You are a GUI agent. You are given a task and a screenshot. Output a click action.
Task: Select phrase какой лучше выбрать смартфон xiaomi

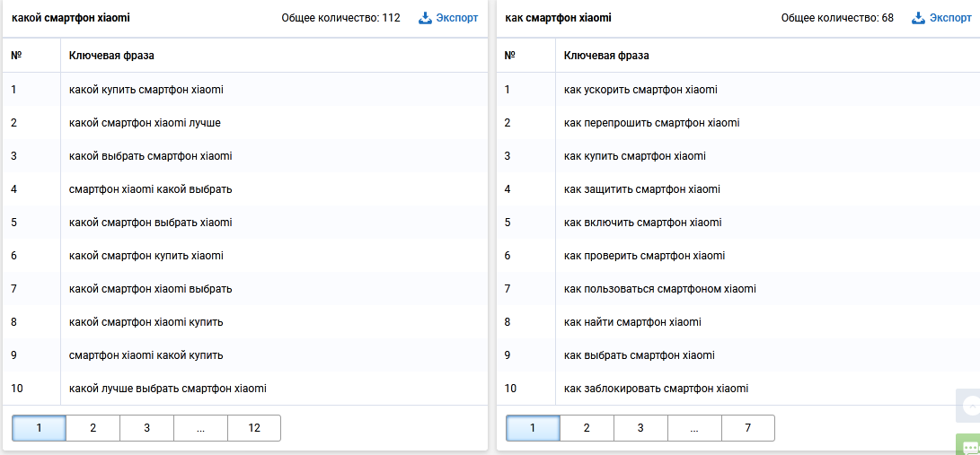tap(167, 389)
